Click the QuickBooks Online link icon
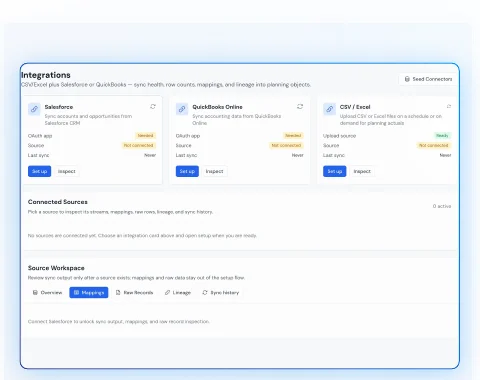480x380 pixels. pyautogui.click(x=182, y=109)
